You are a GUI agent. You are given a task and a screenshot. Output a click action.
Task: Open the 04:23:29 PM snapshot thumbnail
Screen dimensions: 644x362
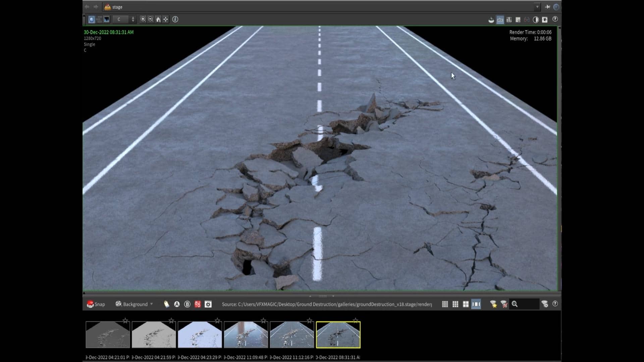200,335
